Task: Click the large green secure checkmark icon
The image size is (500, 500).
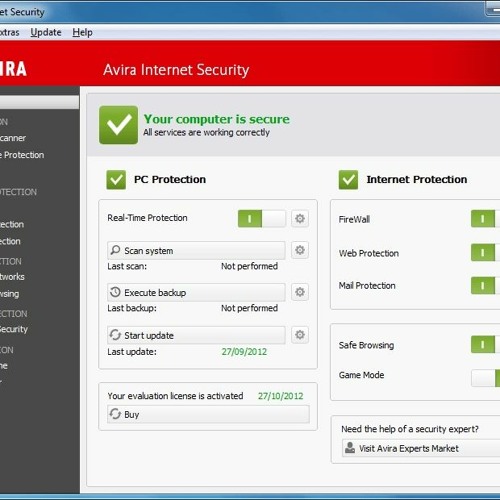Action: pos(118,125)
